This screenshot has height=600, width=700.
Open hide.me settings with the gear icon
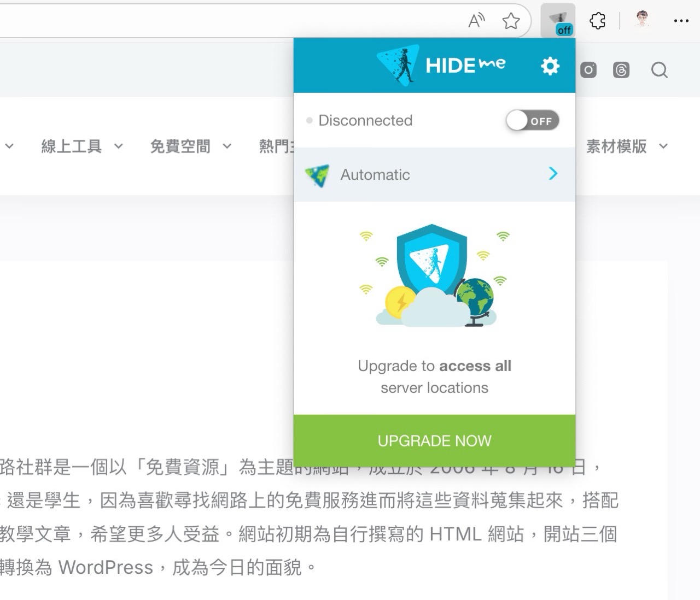550,66
